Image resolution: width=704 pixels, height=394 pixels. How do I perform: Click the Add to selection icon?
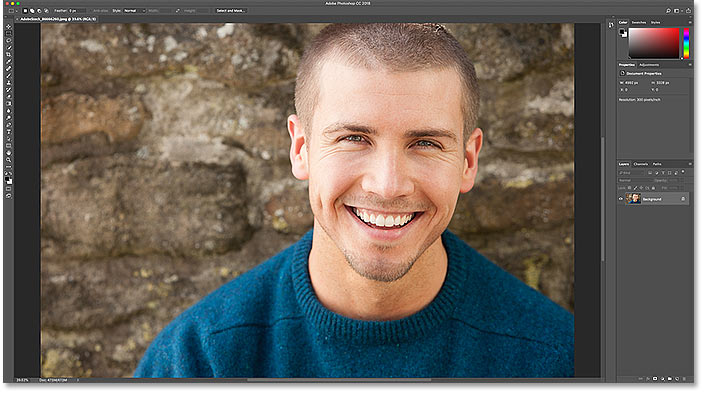[32, 10]
